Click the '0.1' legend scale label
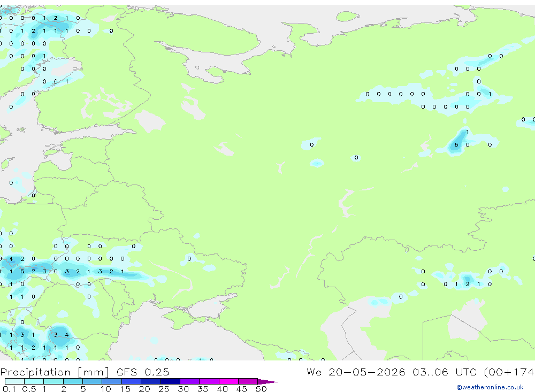 (x=9, y=389)
